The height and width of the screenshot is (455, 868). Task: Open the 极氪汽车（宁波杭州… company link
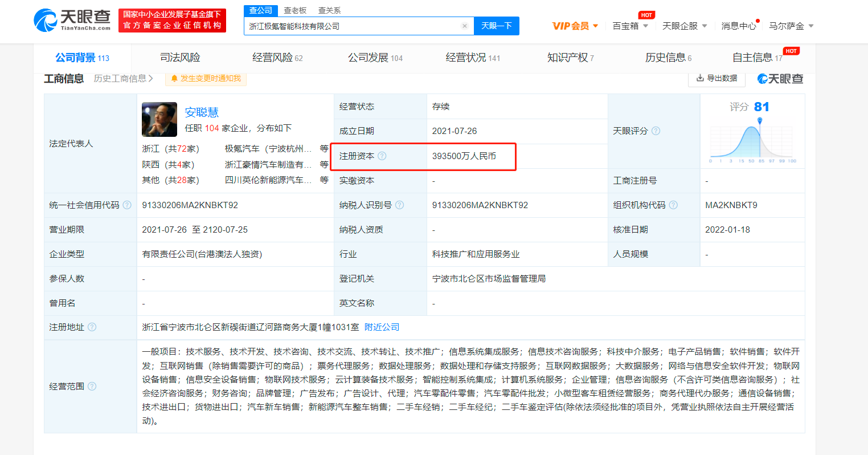tap(268, 149)
